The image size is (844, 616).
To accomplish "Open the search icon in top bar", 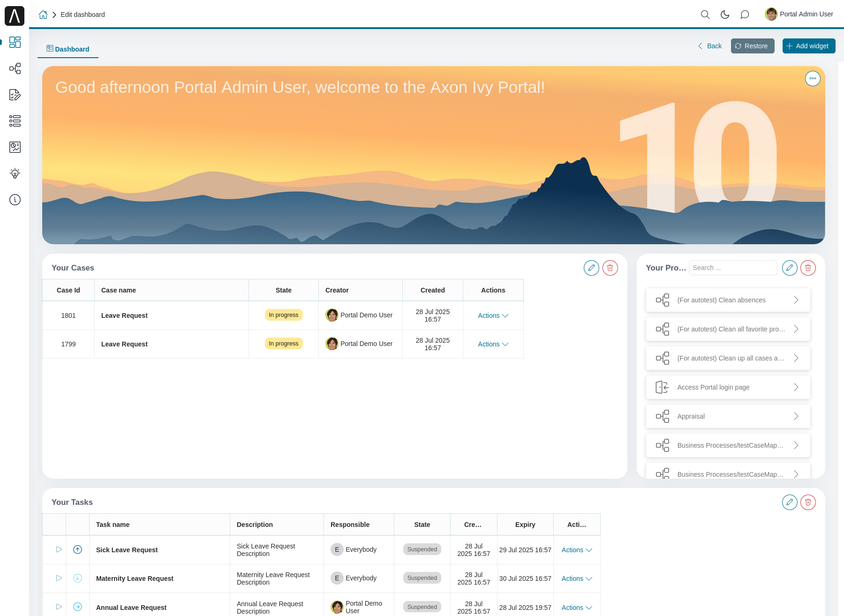I will pos(705,15).
